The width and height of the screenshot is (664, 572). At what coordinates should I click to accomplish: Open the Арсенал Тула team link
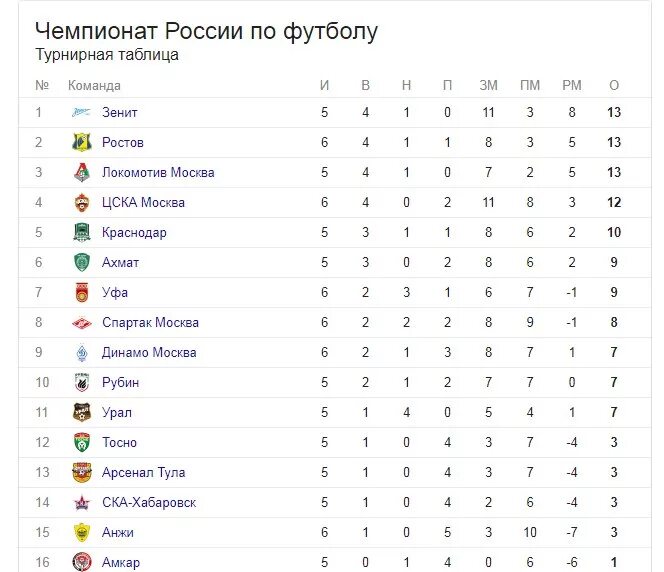coord(144,473)
